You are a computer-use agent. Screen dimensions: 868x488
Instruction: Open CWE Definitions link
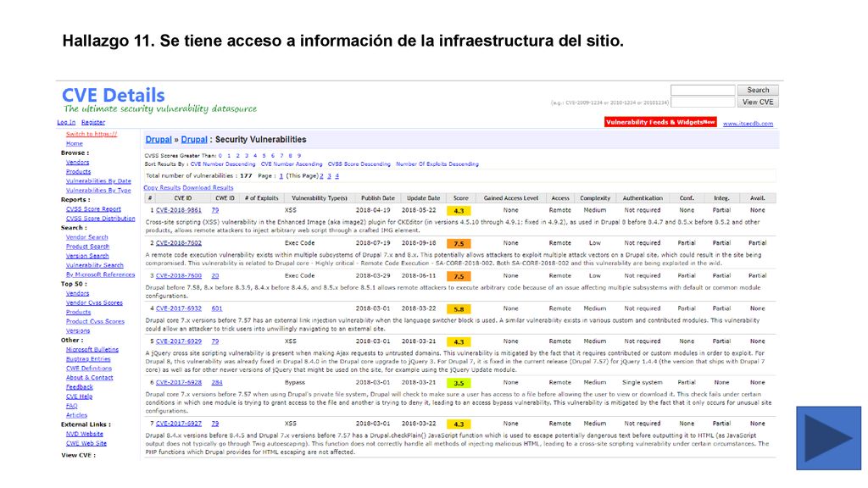tap(88, 369)
